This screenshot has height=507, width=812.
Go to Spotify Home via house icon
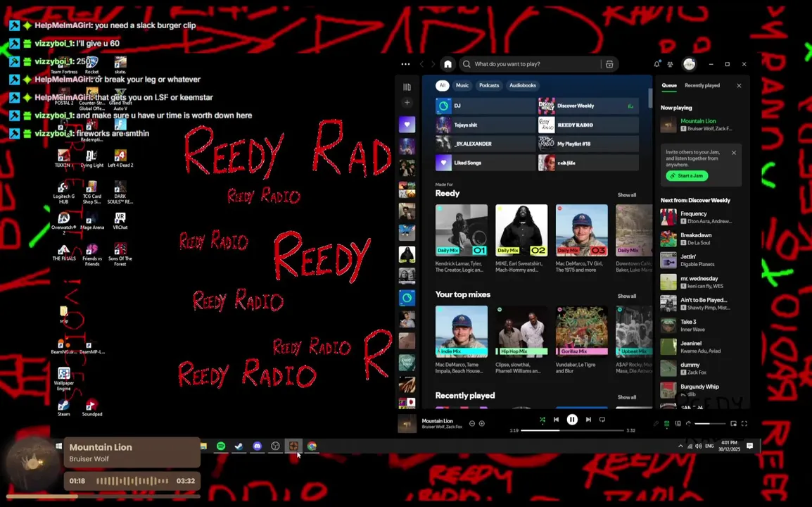(448, 64)
